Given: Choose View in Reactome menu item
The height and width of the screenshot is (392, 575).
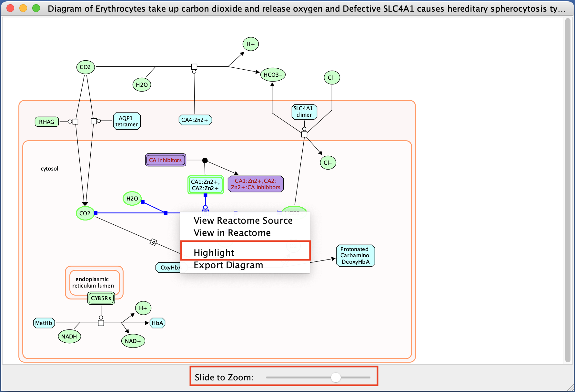Looking at the screenshot, I should click(x=232, y=233).
